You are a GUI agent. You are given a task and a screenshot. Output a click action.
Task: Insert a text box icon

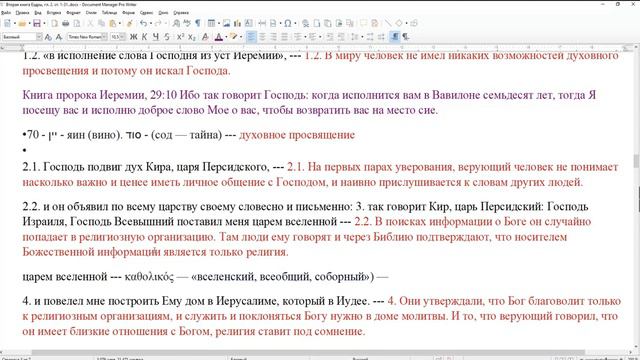click(x=248, y=23)
